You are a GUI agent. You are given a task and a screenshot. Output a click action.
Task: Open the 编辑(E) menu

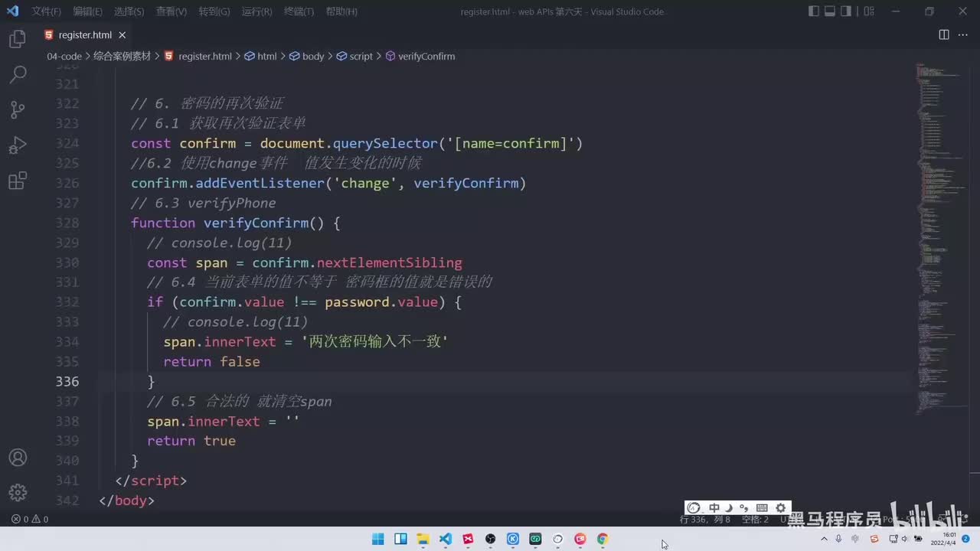tap(87, 11)
